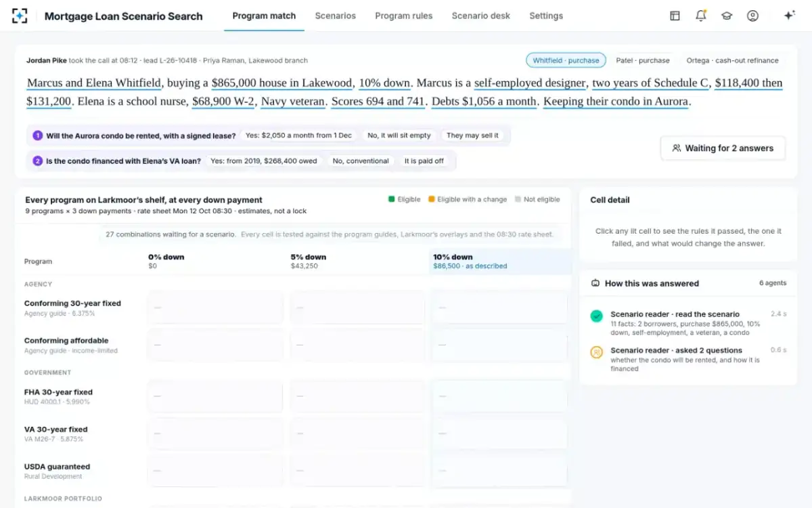
Task: Click the underlined '$865,000 house in Lakewood' fact
Action: click(x=282, y=83)
